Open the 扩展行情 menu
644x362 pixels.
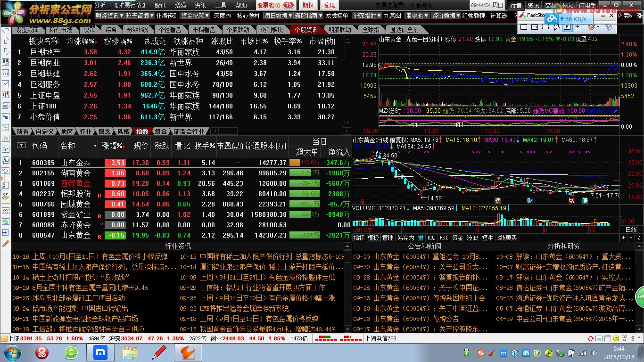tap(130, 5)
